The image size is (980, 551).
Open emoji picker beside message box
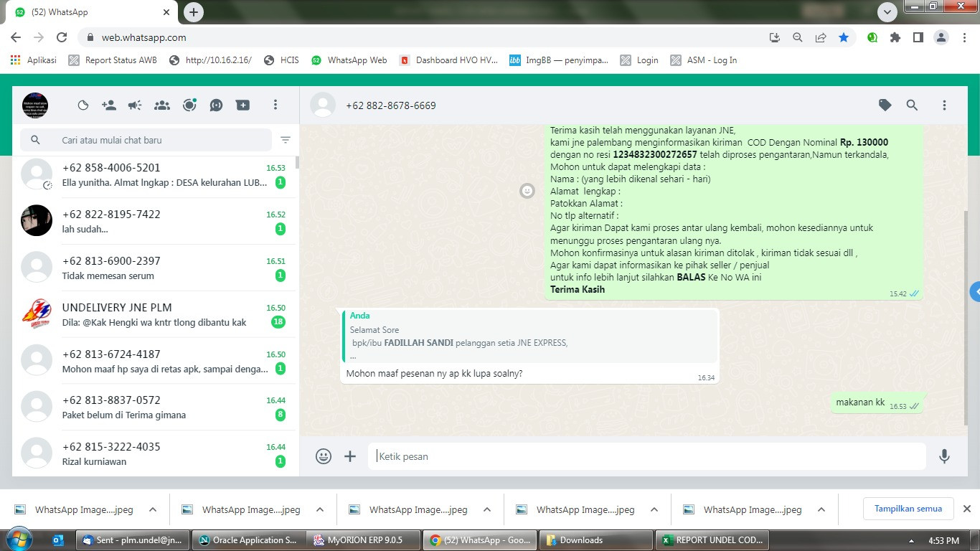tap(324, 456)
